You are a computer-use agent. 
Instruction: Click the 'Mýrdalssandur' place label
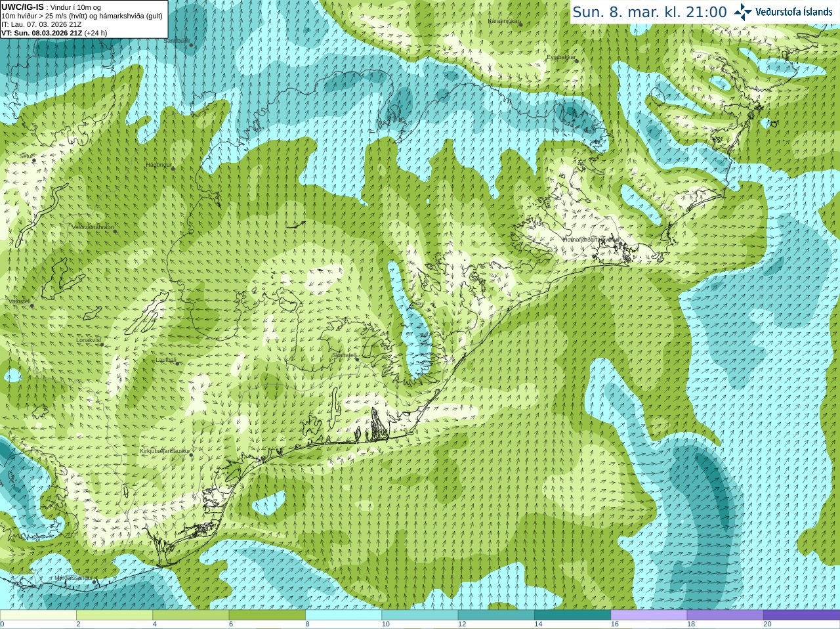[73, 578]
